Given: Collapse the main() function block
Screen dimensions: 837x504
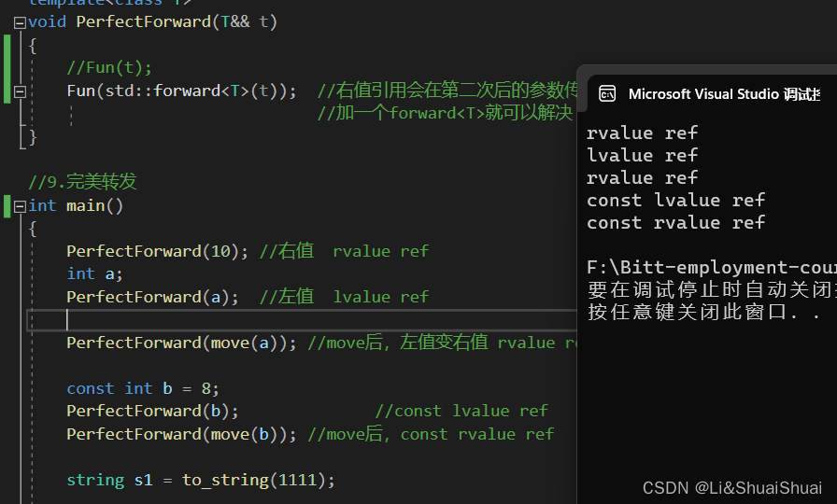Looking at the screenshot, I should [20, 206].
